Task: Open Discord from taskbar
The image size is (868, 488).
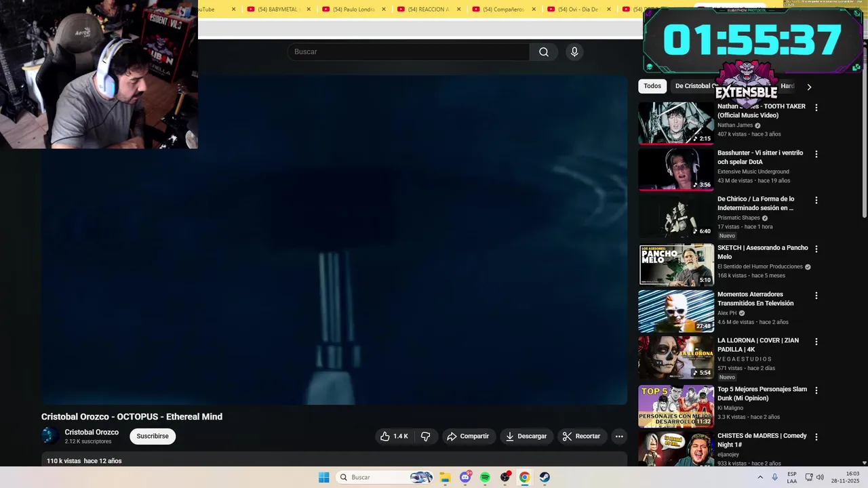Action: pyautogui.click(x=465, y=477)
